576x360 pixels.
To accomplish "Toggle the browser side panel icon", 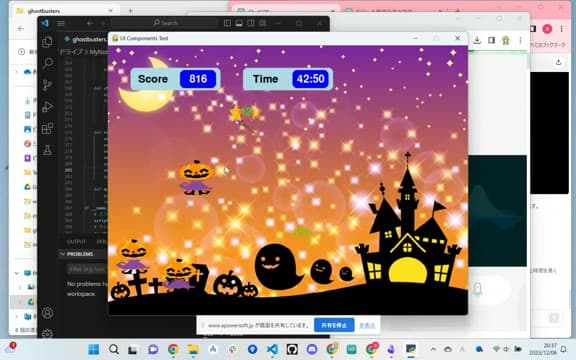I will (x=492, y=40).
